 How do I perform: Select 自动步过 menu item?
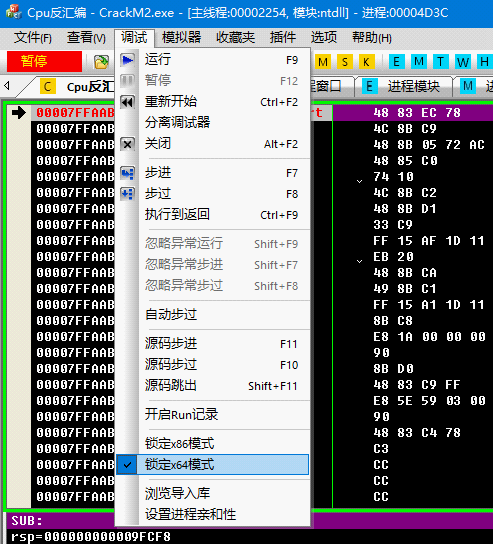[212, 315]
